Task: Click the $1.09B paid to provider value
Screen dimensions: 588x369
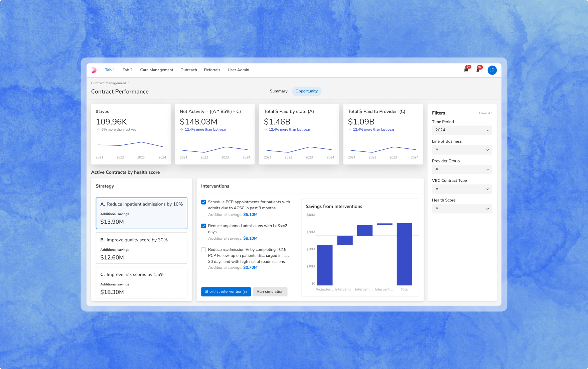Action: [x=361, y=122]
